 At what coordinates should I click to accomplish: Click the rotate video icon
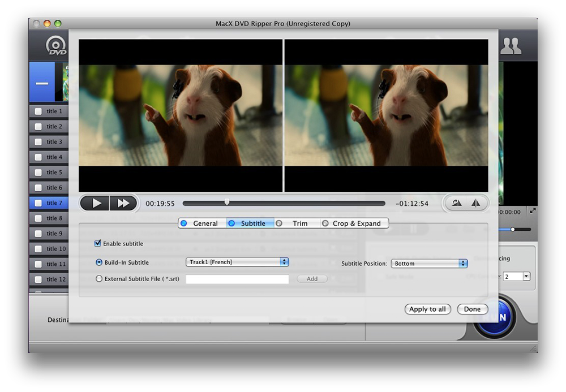pos(457,204)
